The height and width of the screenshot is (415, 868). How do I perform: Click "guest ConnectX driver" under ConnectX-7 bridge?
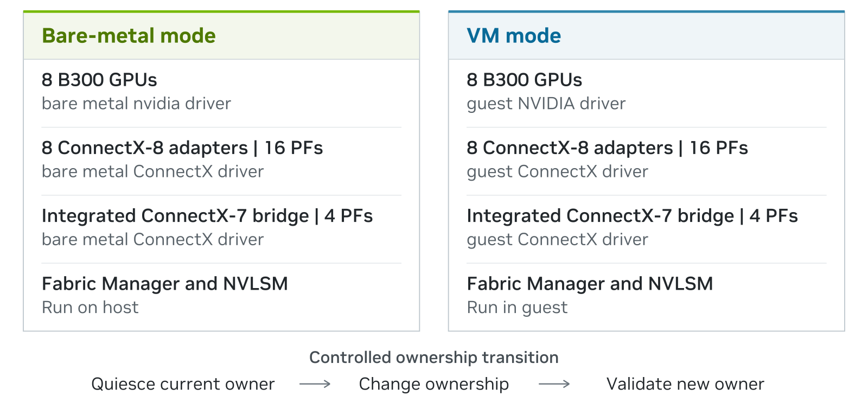tap(557, 239)
